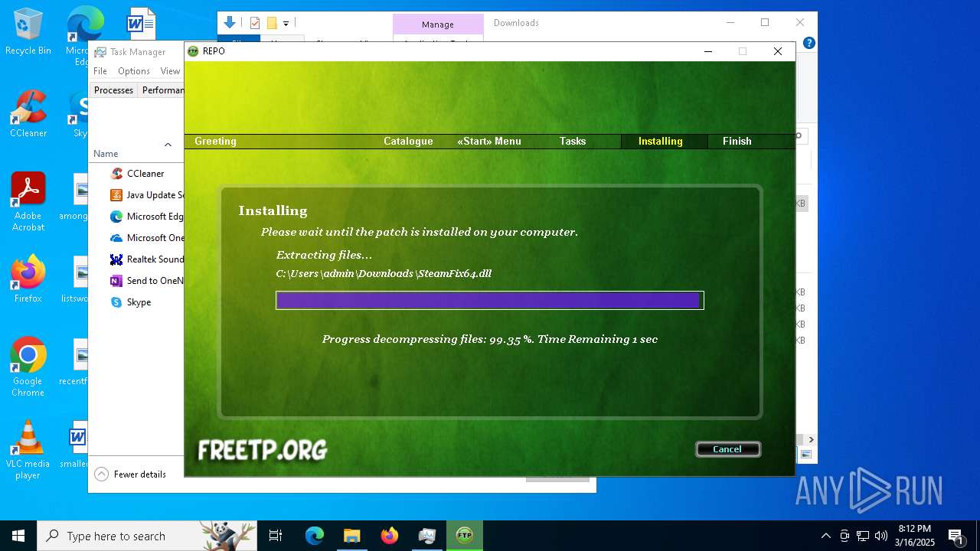Screen dimensions: 980x551
Task: Open File Explorer from taskbar
Action: (351, 536)
